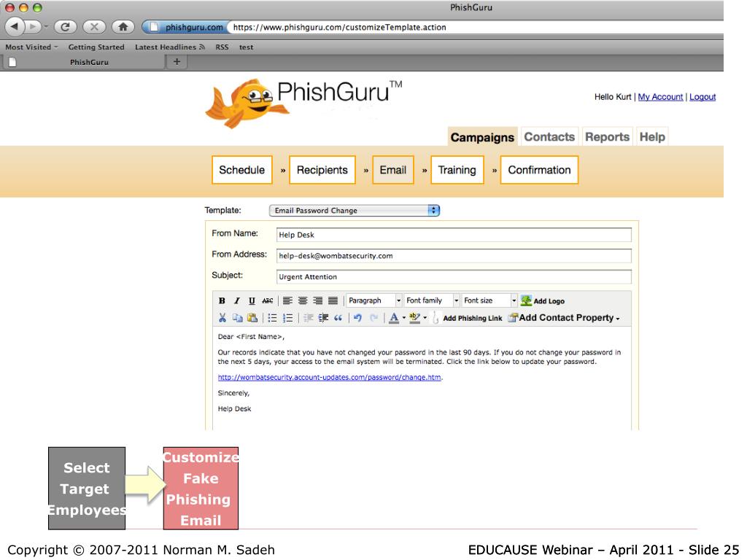Screen dimensions: 747x560
Task: Reload the page with the refresh button
Action: coord(65,27)
